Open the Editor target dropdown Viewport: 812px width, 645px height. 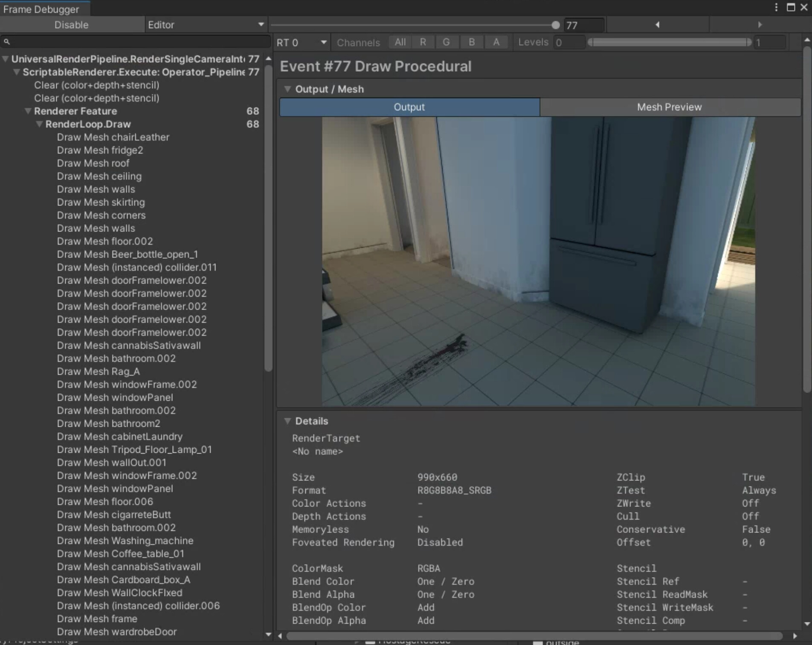pyautogui.click(x=207, y=25)
